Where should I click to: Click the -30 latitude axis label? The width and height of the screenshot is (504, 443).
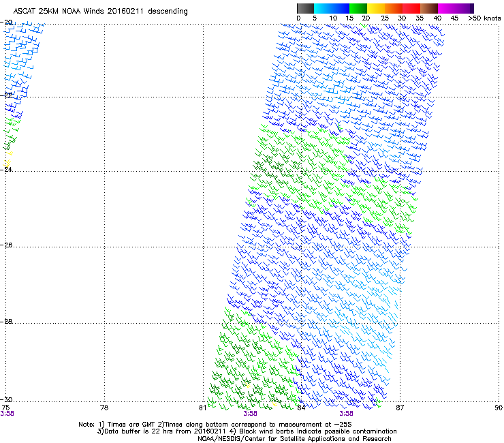[6, 399]
